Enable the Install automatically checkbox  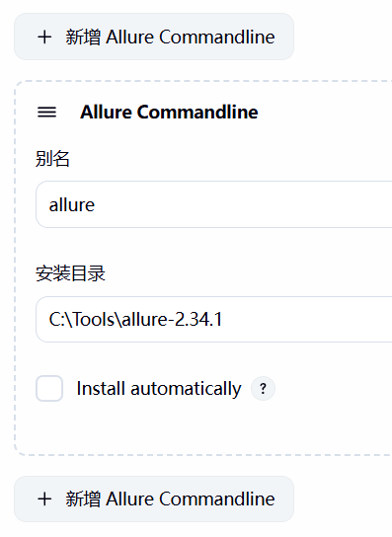coord(49,388)
